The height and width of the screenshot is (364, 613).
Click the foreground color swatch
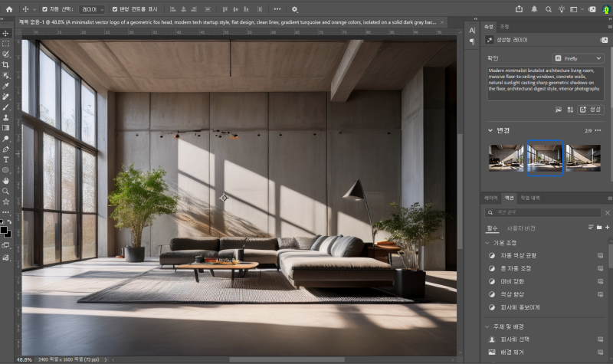[4, 230]
